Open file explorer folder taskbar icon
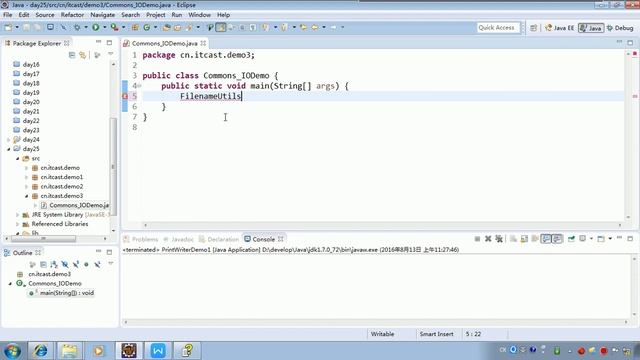Viewport: 640px width, 360px height. pyautogui.click(x=69, y=351)
